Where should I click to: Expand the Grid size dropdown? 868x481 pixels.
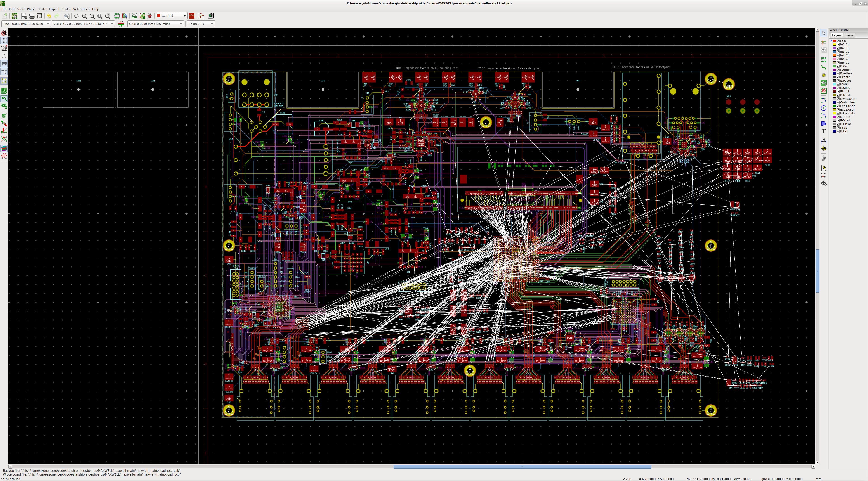[181, 24]
